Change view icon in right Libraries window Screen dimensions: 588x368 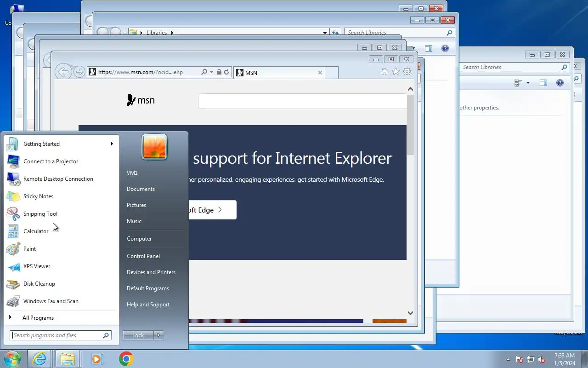click(x=519, y=83)
